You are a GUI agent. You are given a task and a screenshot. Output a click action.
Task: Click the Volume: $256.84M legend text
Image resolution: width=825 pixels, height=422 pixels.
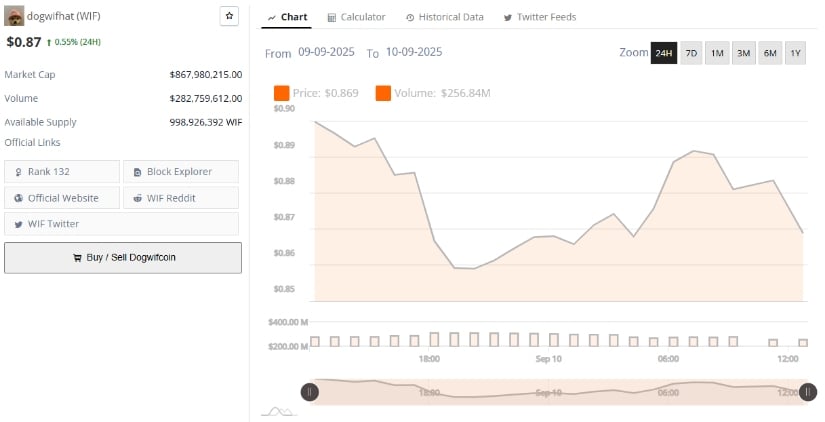[442, 93]
